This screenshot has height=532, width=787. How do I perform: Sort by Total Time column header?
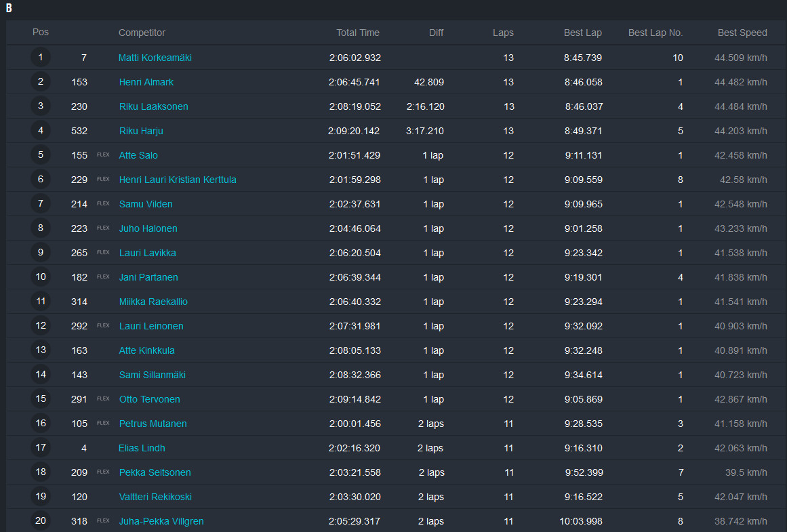(357, 33)
